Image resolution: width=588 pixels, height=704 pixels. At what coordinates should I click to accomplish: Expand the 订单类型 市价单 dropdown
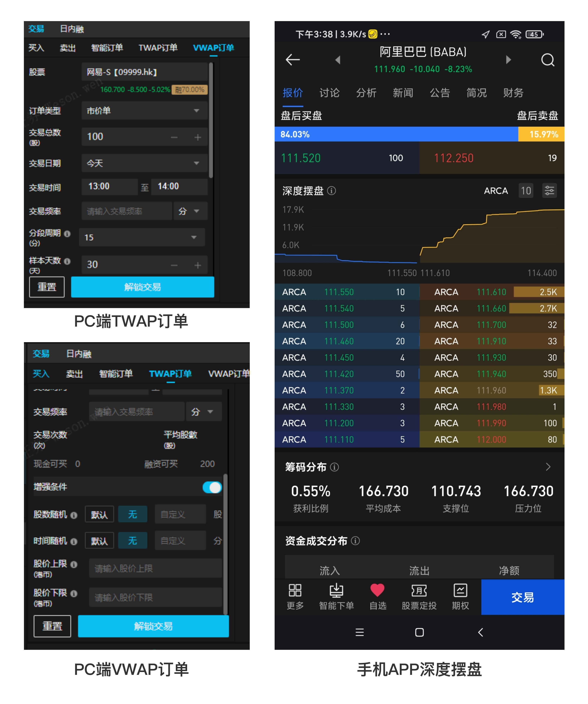pyautogui.click(x=144, y=111)
